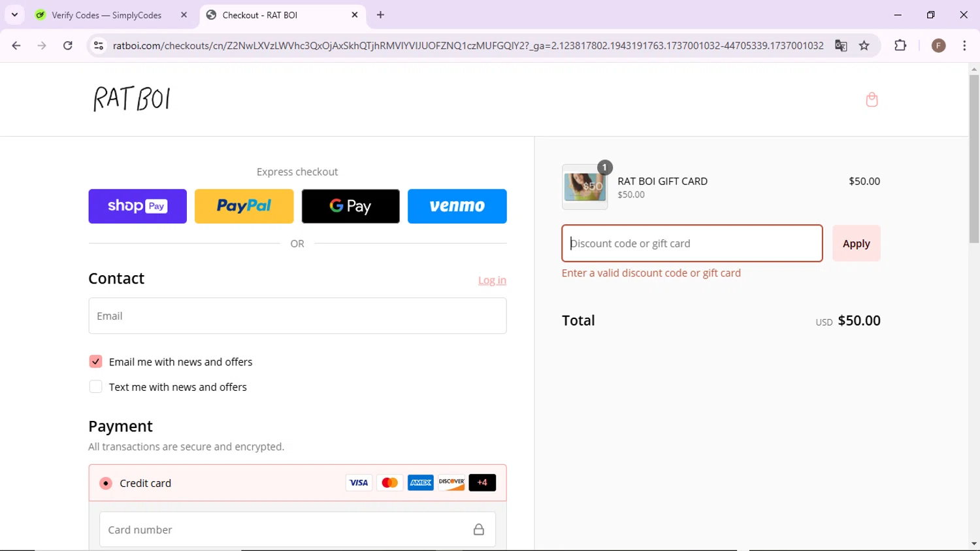Apply the discount code
This screenshot has height=551, width=980.
click(x=857, y=243)
